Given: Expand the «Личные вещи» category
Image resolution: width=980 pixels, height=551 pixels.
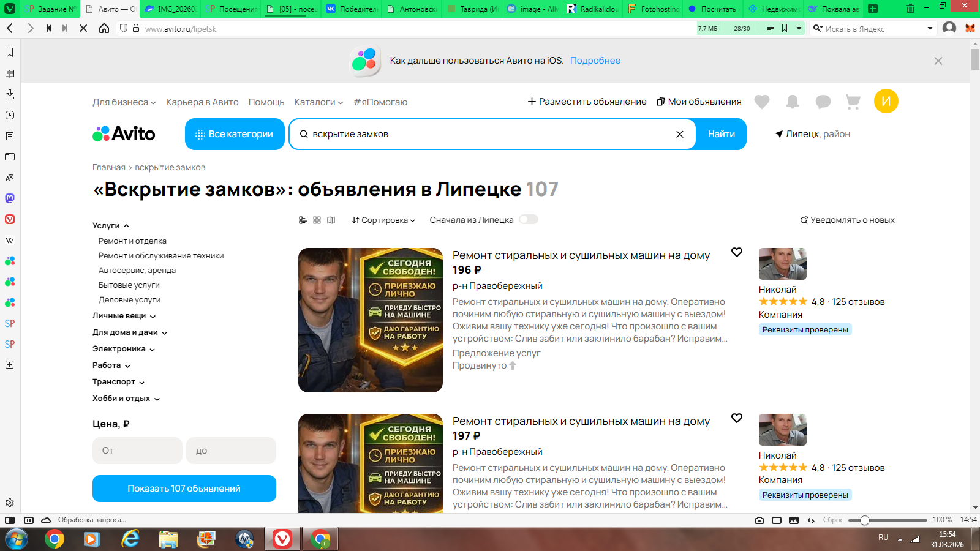Looking at the screenshot, I should tap(124, 316).
